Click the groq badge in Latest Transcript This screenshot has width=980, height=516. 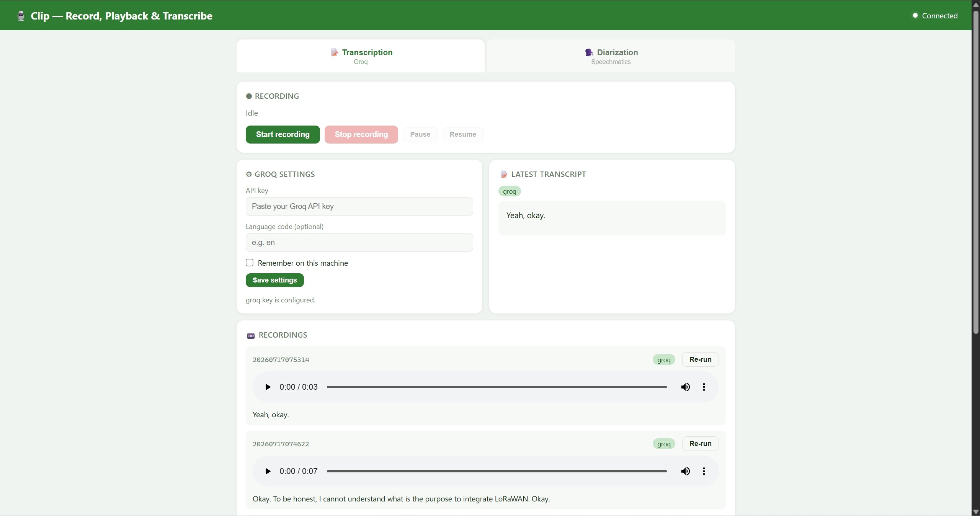click(510, 191)
